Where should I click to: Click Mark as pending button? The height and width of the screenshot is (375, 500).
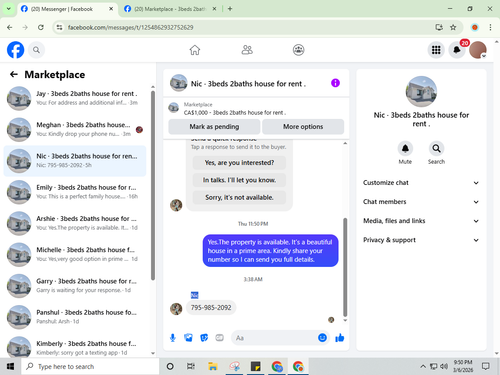click(x=214, y=127)
